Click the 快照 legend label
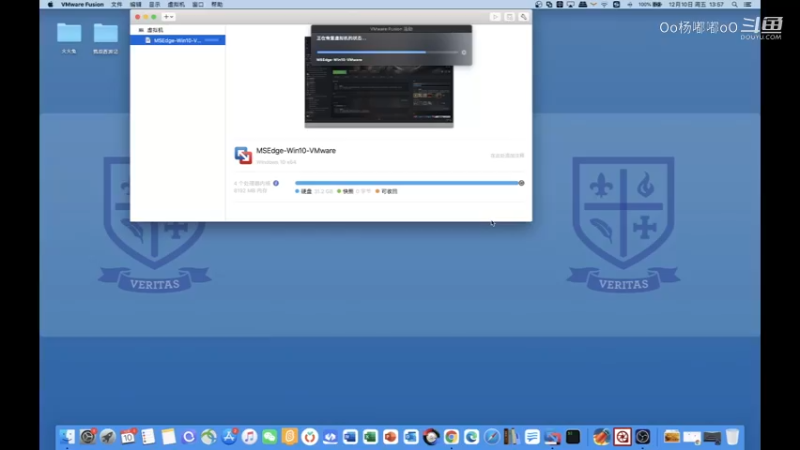The height and width of the screenshot is (450, 800). 348,191
